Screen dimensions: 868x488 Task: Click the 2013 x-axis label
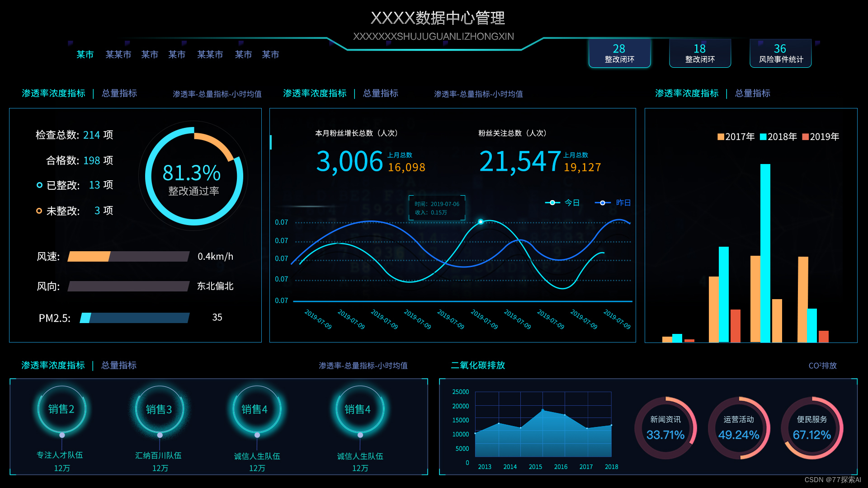click(485, 467)
